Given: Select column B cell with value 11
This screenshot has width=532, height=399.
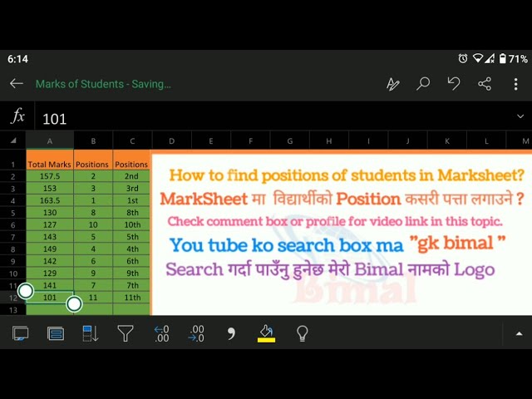Looking at the screenshot, I should click(93, 298).
